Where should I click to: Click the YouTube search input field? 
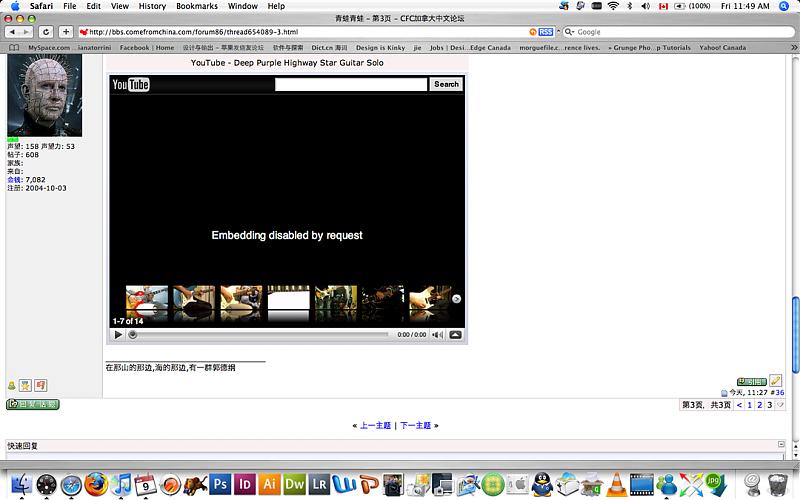click(x=351, y=84)
